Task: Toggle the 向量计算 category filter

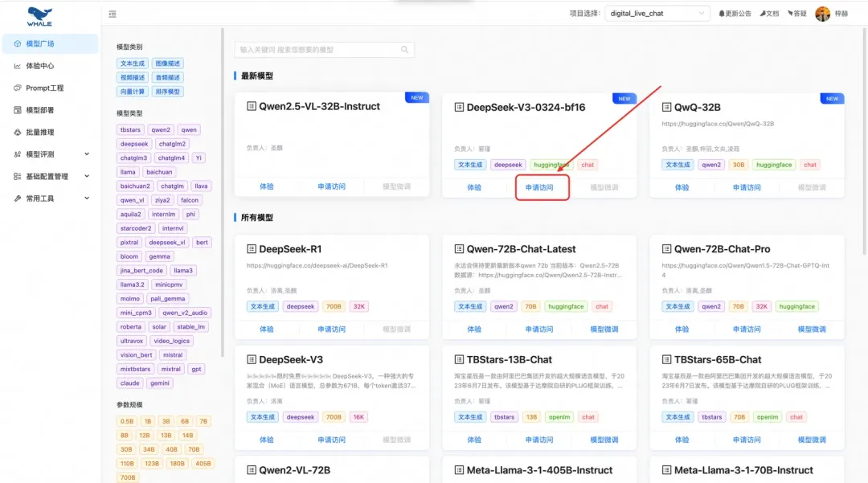Action: 133,92
